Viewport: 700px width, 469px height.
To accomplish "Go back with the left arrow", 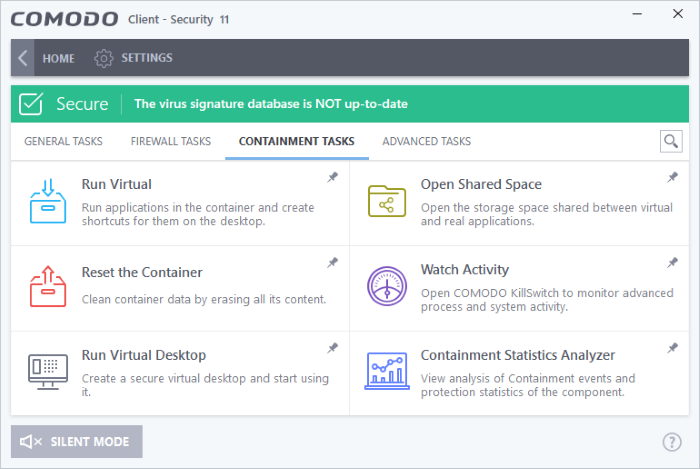I will [23, 58].
